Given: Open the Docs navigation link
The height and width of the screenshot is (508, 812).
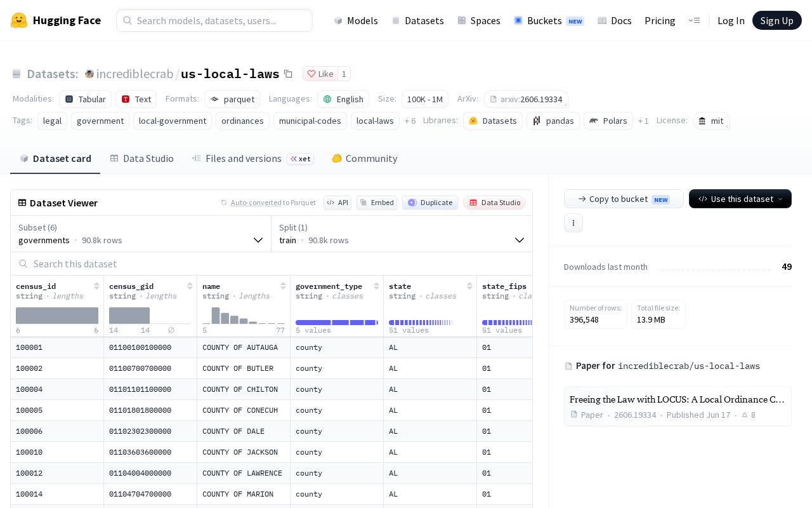Looking at the screenshot, I should pyautogui.click(x=615, y=20).
